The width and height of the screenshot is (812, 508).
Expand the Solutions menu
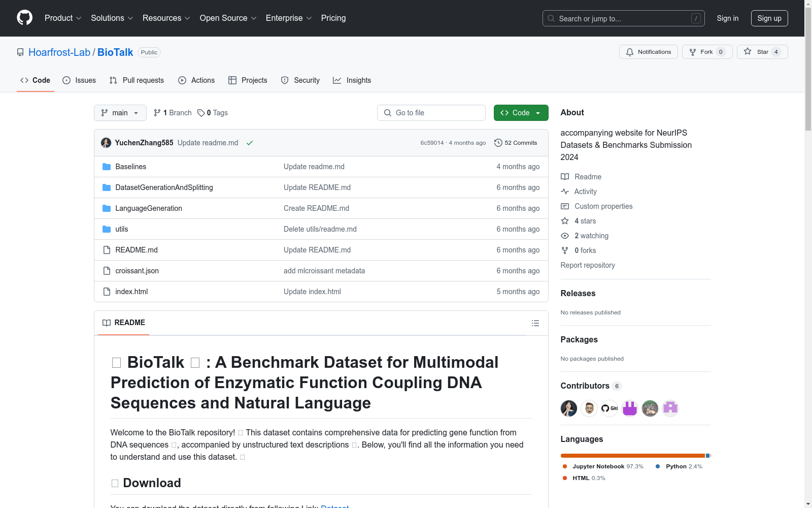tap(112, 18)
